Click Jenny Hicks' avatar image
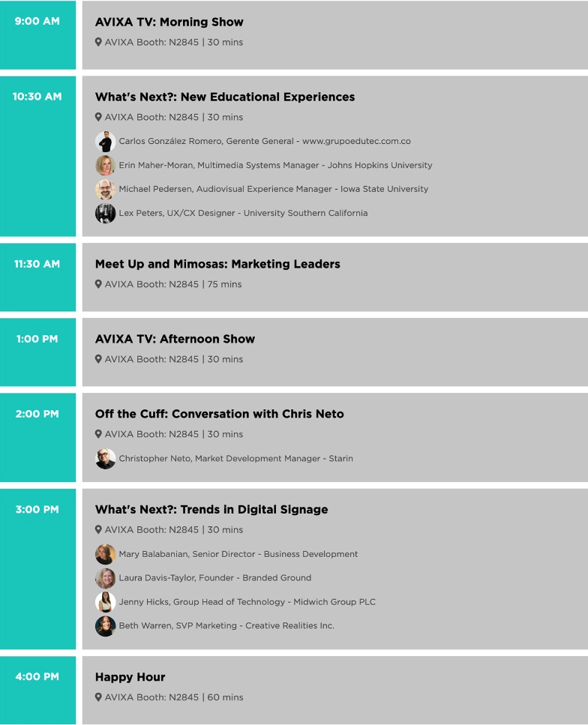The height and width of the screenshot is (725, 588). pyautogui.click(x=106, y=602)
